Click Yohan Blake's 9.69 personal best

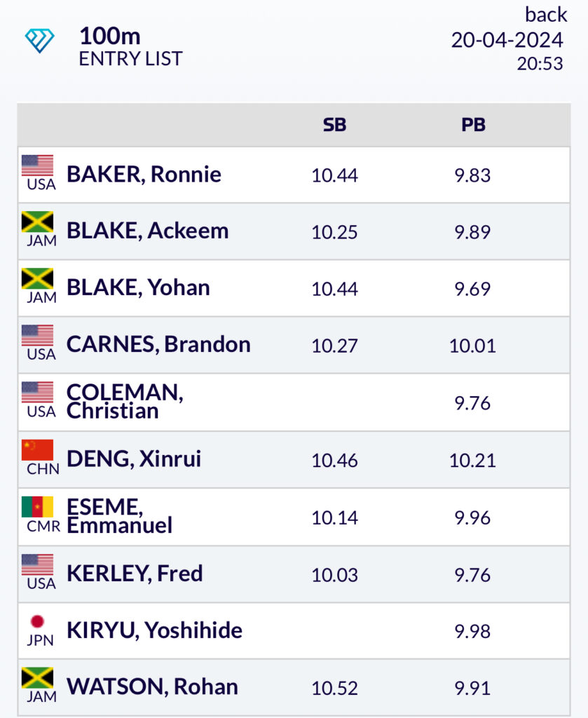point(472,289)
